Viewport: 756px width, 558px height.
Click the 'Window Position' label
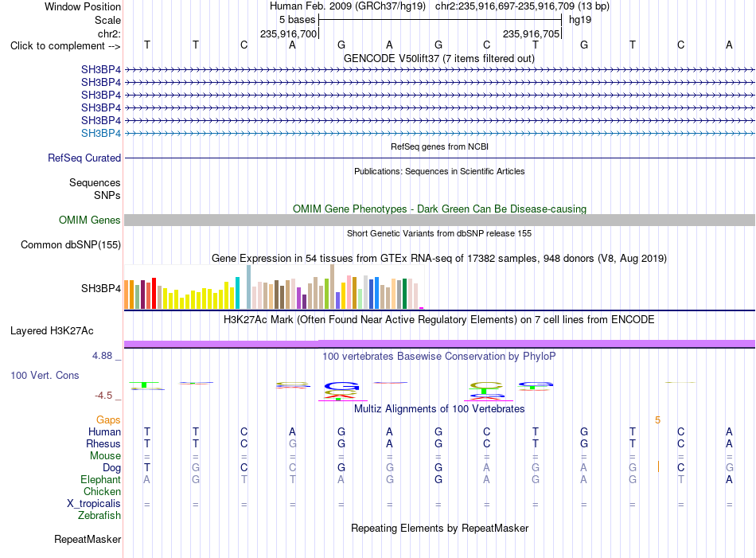click(83, 6)
